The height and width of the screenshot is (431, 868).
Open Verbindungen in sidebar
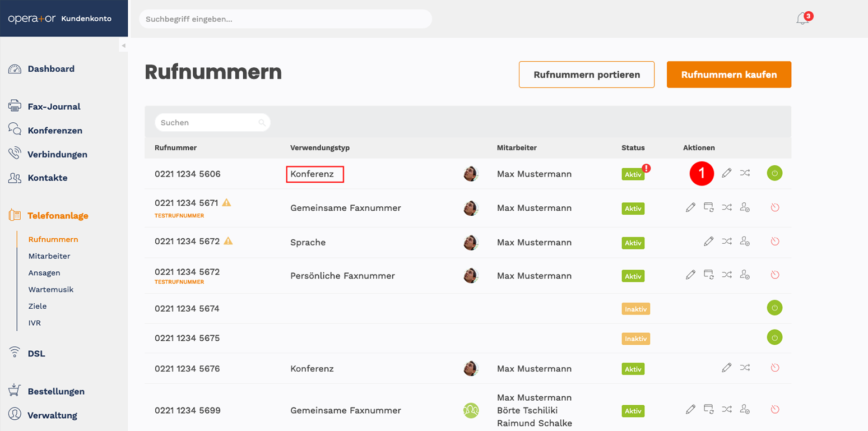(x=57, y=154)
